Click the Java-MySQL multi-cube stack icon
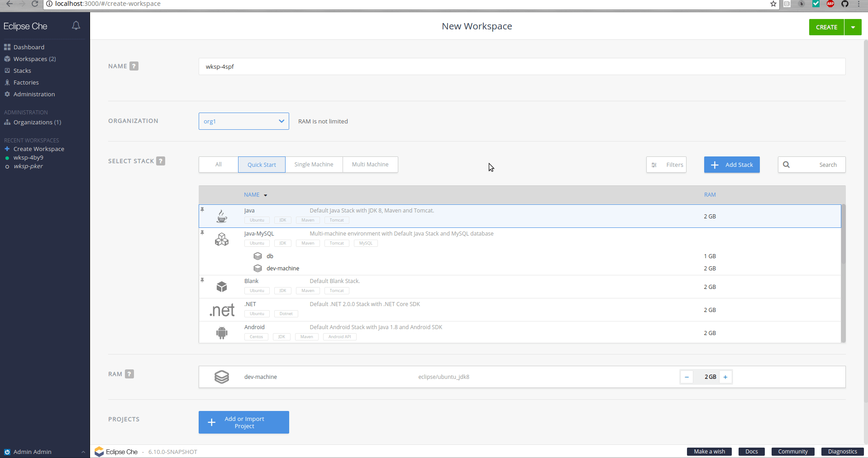The height and width of the screenshot is (458, 868). pyautogui.click(x=222, y=239)
